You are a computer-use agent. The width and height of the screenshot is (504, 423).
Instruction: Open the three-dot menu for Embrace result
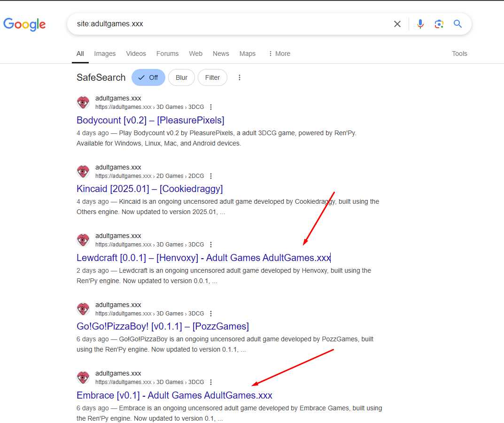coord(211,382)
